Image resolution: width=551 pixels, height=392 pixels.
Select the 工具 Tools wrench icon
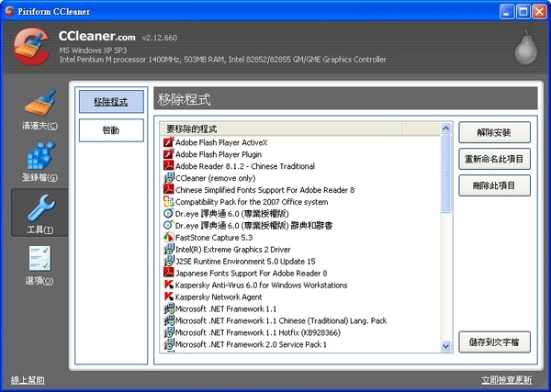41,207
